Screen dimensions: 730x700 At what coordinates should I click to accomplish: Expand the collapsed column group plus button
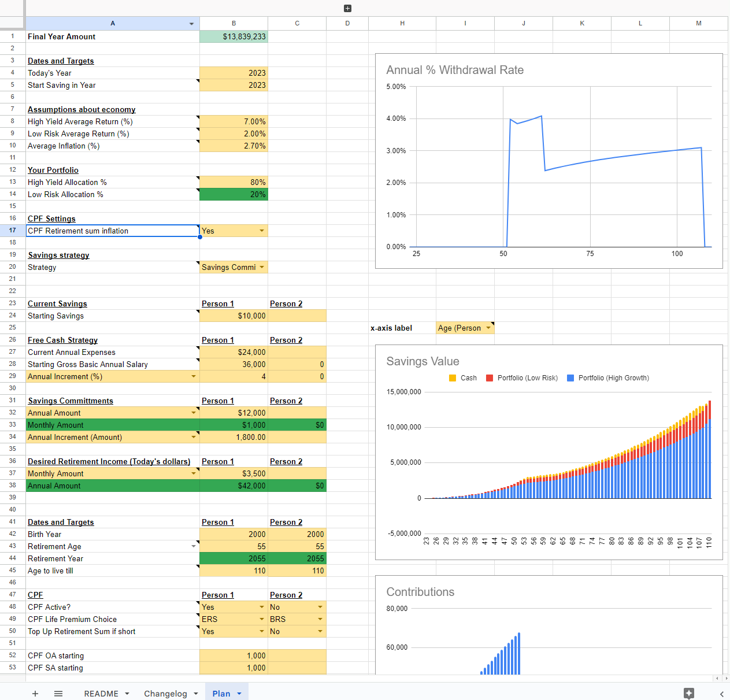point(347,8)
